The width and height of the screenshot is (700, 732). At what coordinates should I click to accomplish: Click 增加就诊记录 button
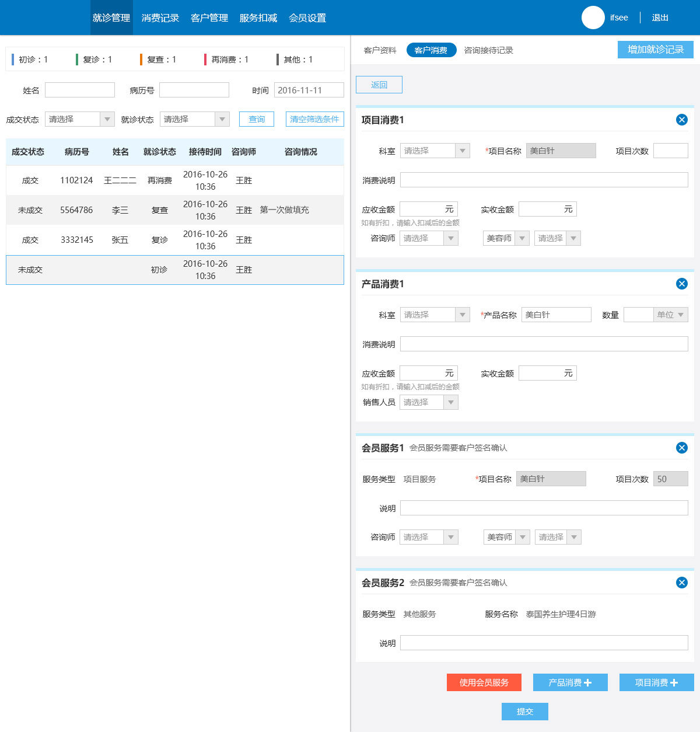point(656,50)
